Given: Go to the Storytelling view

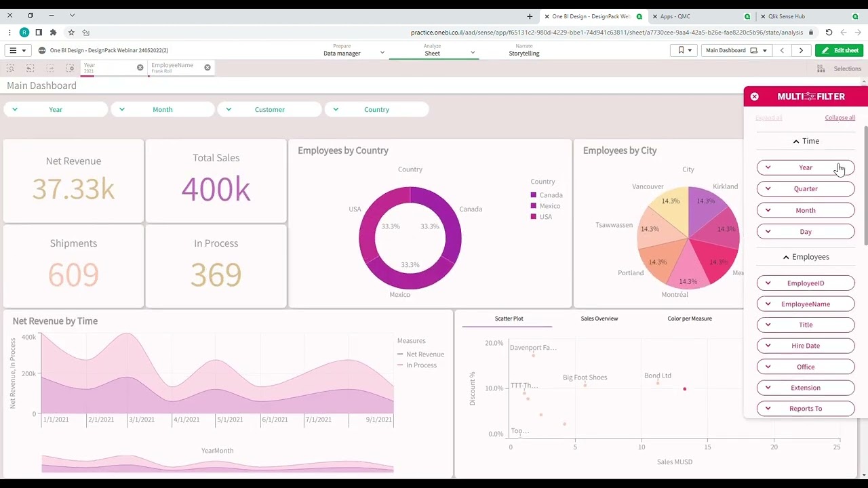Looking at the screenshot, I should click(524, 50).
